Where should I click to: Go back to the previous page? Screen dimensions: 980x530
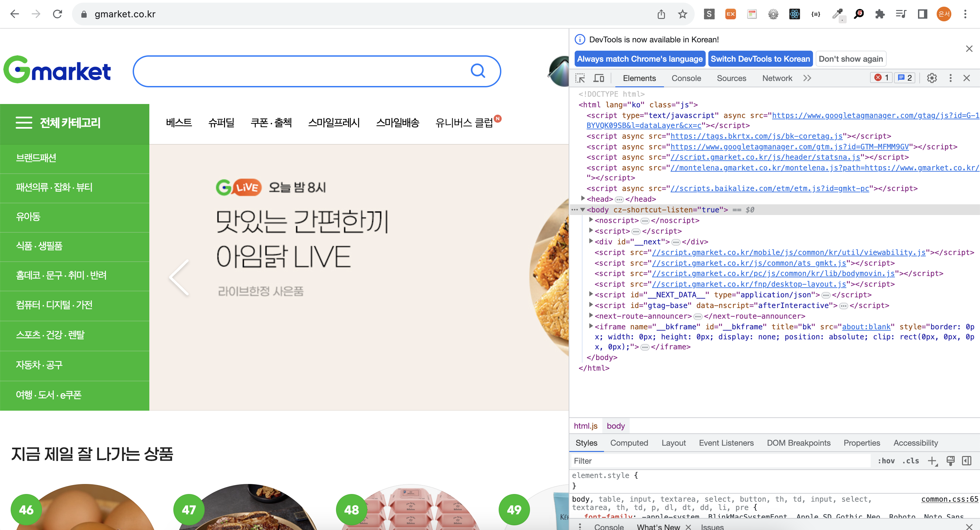coord(14,14)
